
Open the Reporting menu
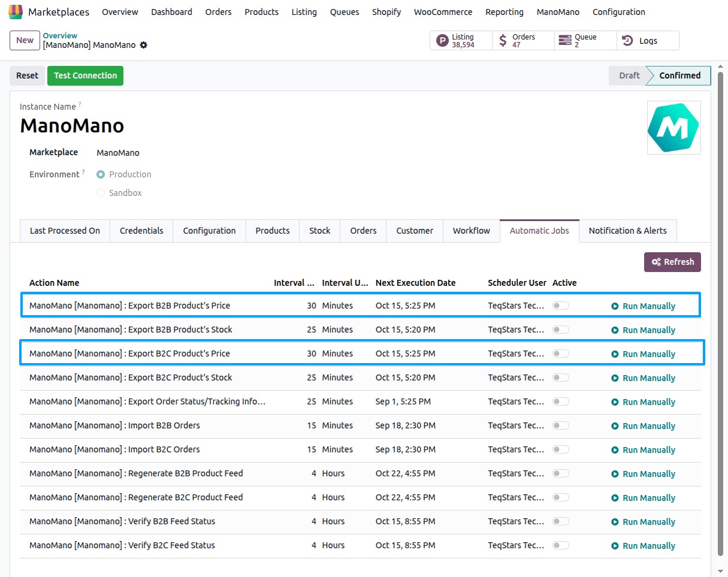[505, 12]
